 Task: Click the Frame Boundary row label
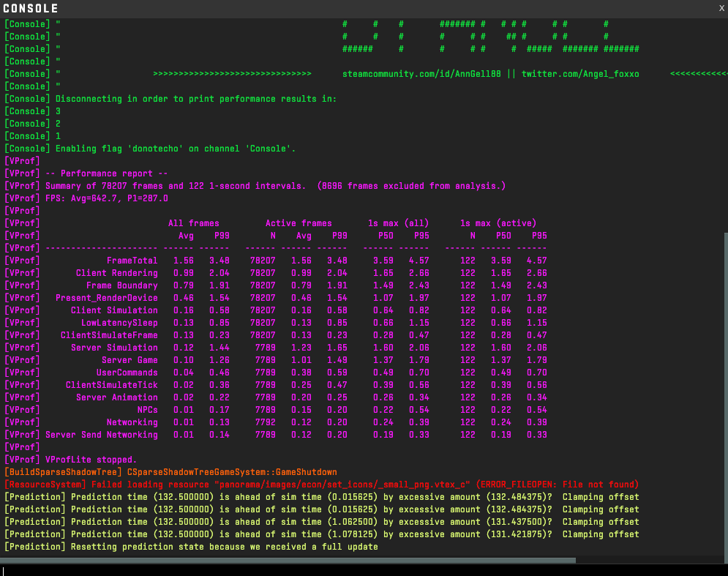pyautogui.click(x=121, y=285)
